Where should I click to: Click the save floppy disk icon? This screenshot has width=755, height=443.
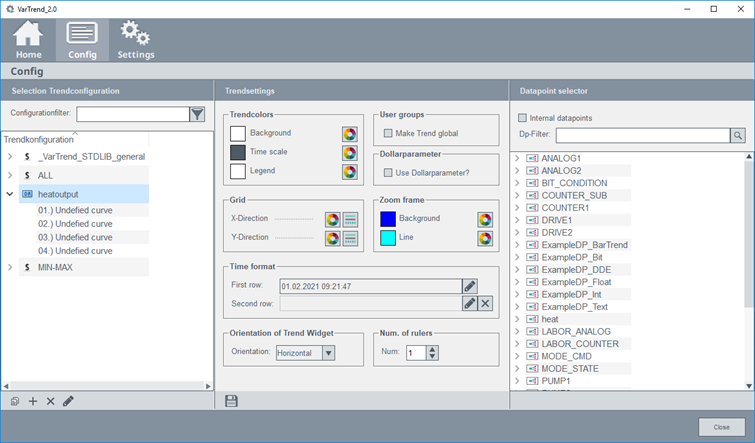(232, 401)
